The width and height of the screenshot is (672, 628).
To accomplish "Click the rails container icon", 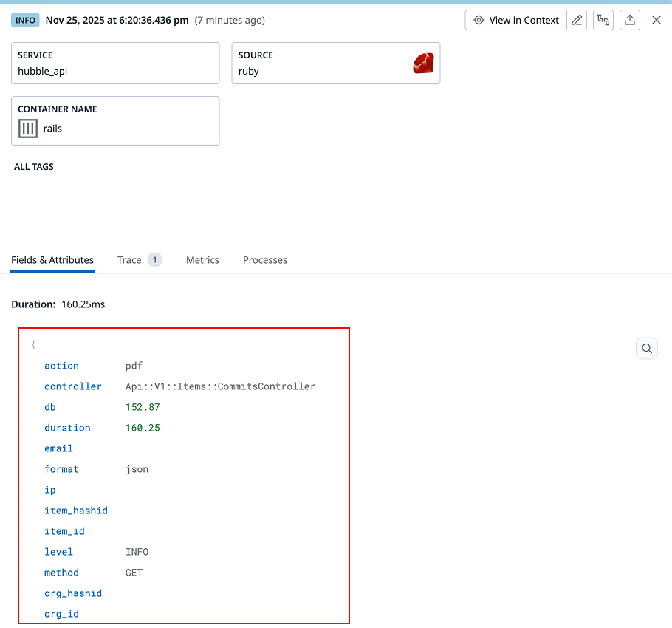I will coord(28,129).
